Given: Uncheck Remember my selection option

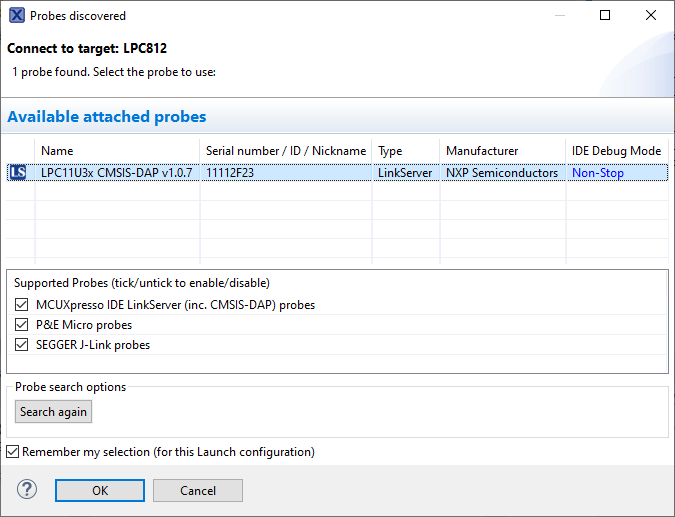Looking at the screenshot, I should point(13,452).
